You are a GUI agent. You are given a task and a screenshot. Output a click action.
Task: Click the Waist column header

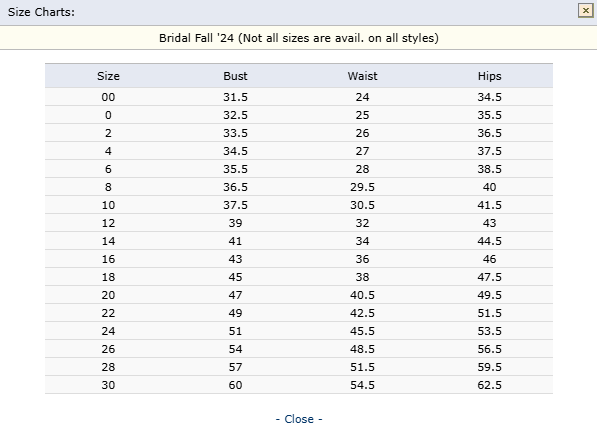click(362, 76)
